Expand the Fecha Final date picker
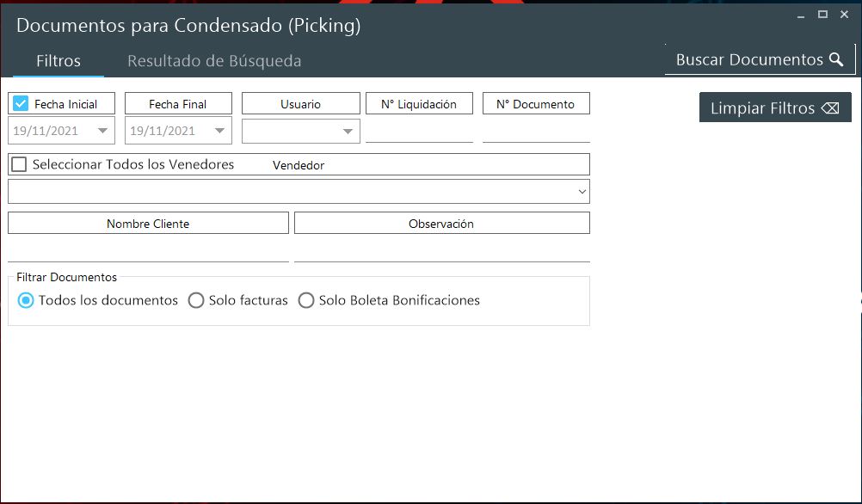Screen dimensions: 862x504 pos(220,131)
